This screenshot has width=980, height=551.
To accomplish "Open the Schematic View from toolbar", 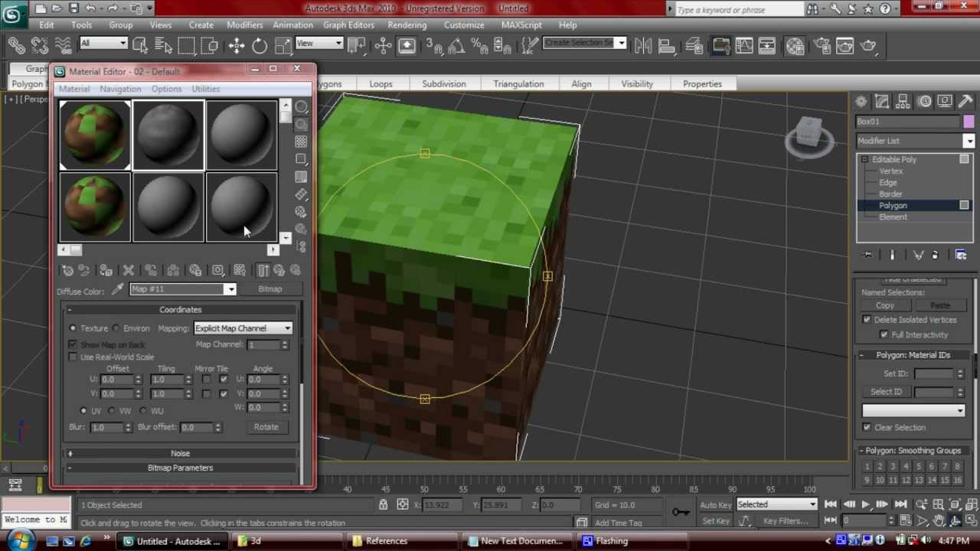I will coord(767,46).
